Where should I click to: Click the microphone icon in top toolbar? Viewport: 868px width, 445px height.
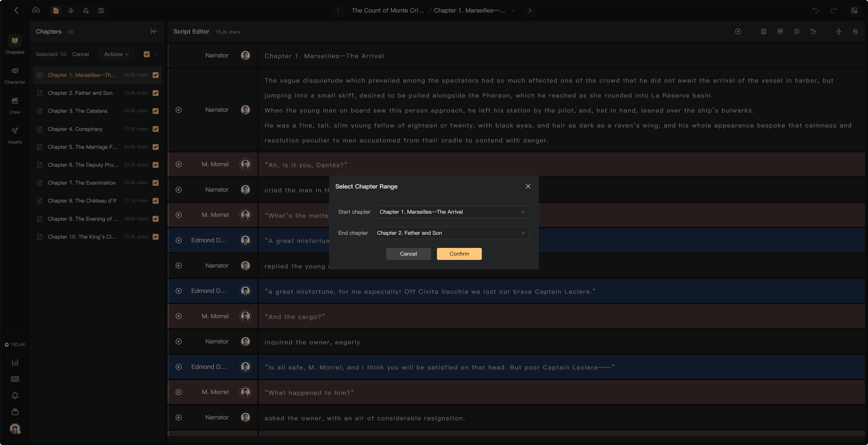(x=71, y=10)
